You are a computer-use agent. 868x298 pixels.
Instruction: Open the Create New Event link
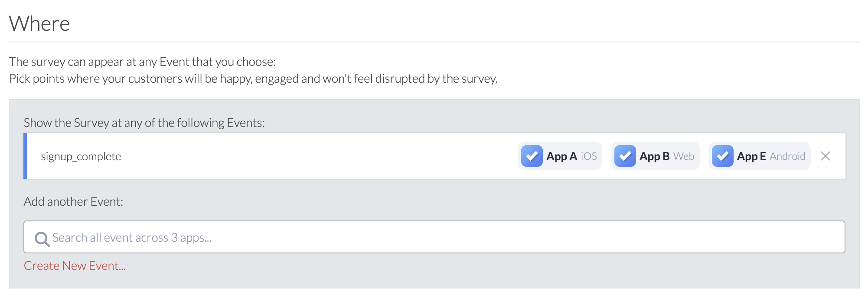pos(75,266)
